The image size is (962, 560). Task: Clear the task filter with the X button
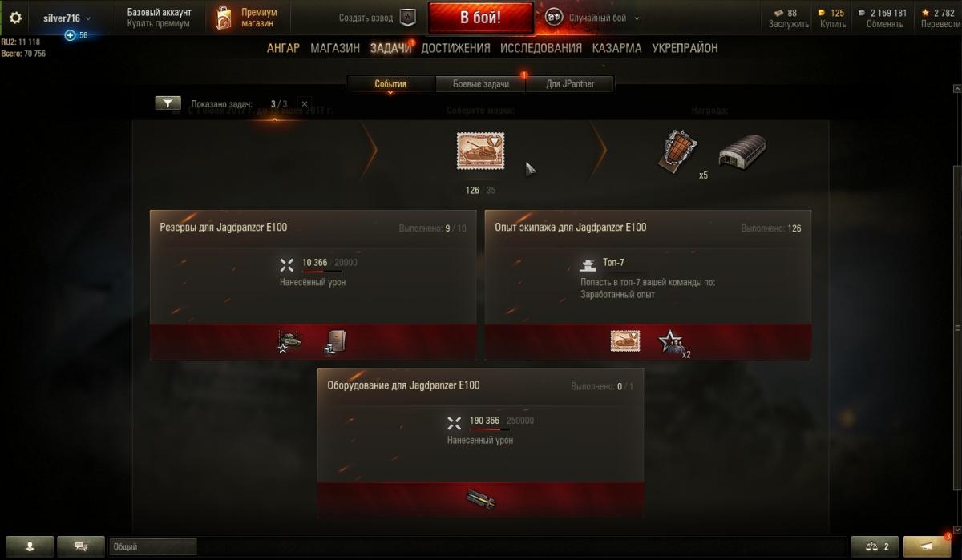(304, 104)
